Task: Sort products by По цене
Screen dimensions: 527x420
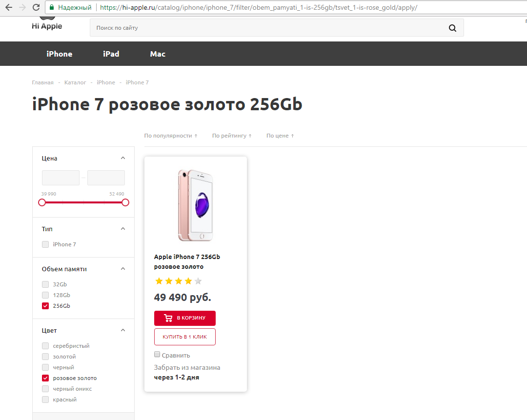Action: (x=280, y=136)
